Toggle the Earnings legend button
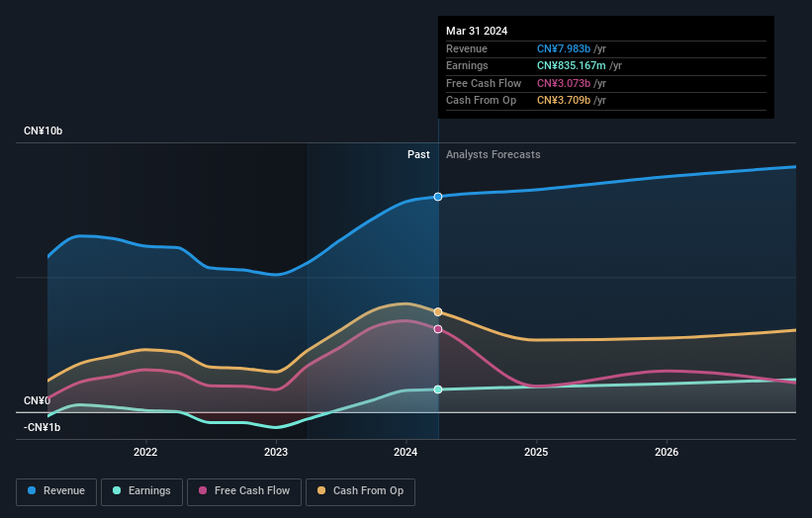The height and width of the screenshot is (518, 812). tap(141, 491)
